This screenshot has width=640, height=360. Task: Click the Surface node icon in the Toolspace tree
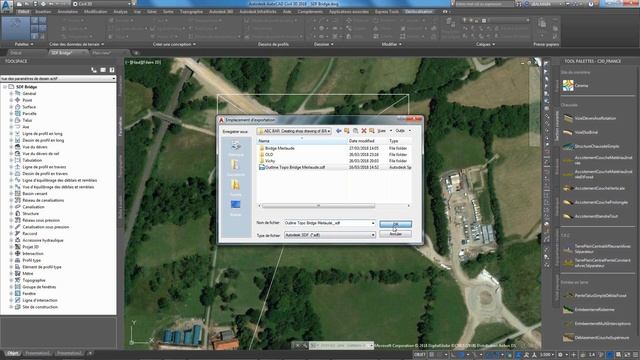click(x=18, y=107)
